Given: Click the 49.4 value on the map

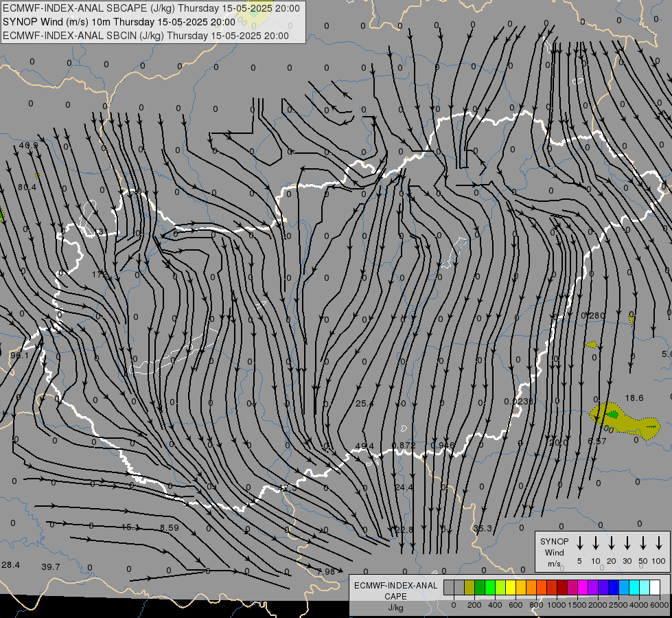Looking at the screenshot, I should [364, 446].
